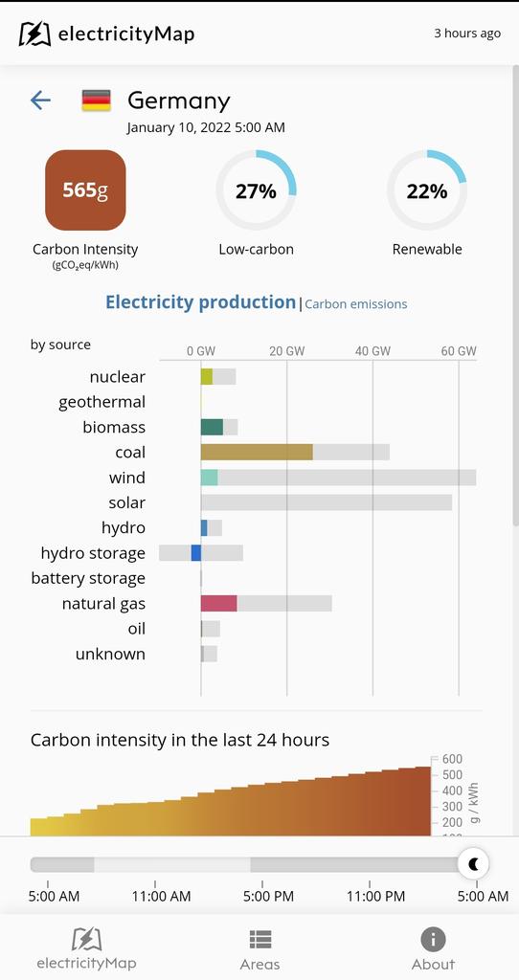Open the Areas tab list icon

click(260, 940)
